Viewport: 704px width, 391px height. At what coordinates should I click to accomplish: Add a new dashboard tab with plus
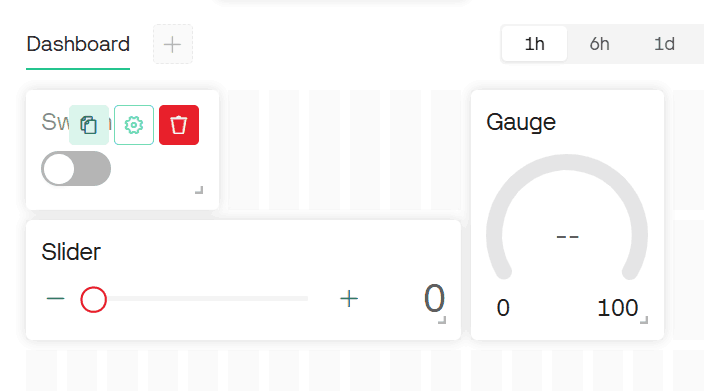172,44
